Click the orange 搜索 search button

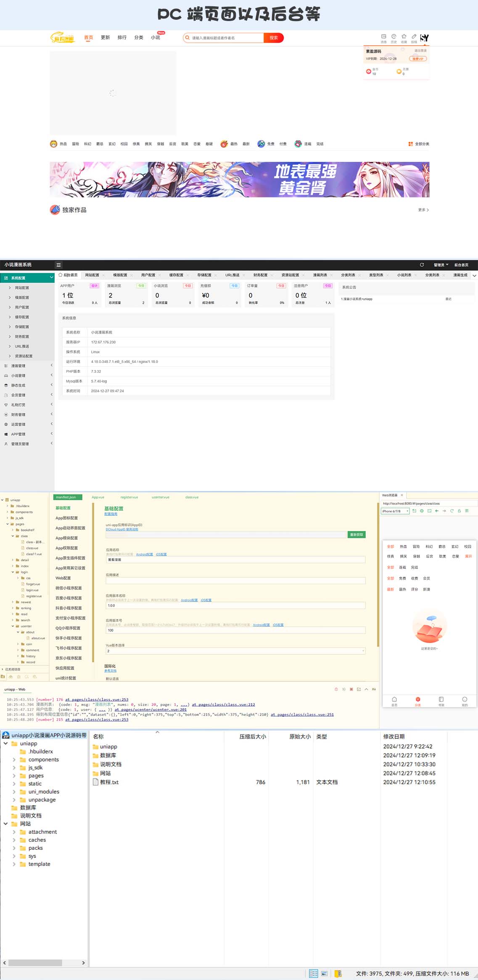pos(273,38)
